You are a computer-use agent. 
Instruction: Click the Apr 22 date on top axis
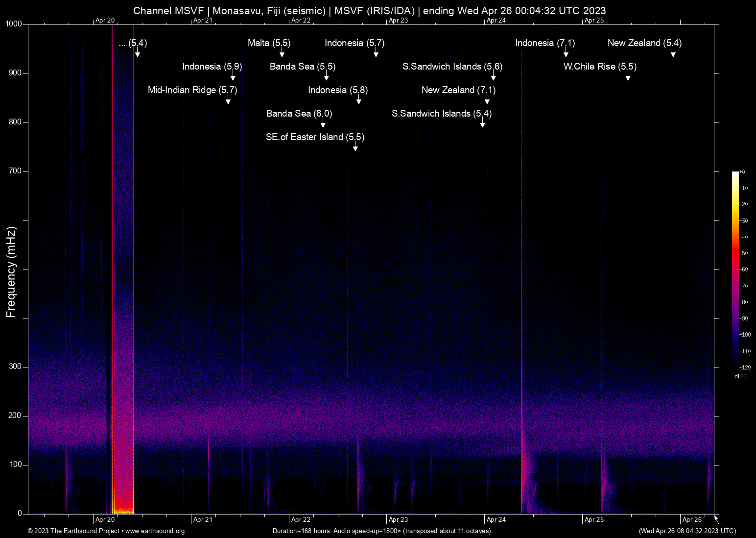click(301, 21)
